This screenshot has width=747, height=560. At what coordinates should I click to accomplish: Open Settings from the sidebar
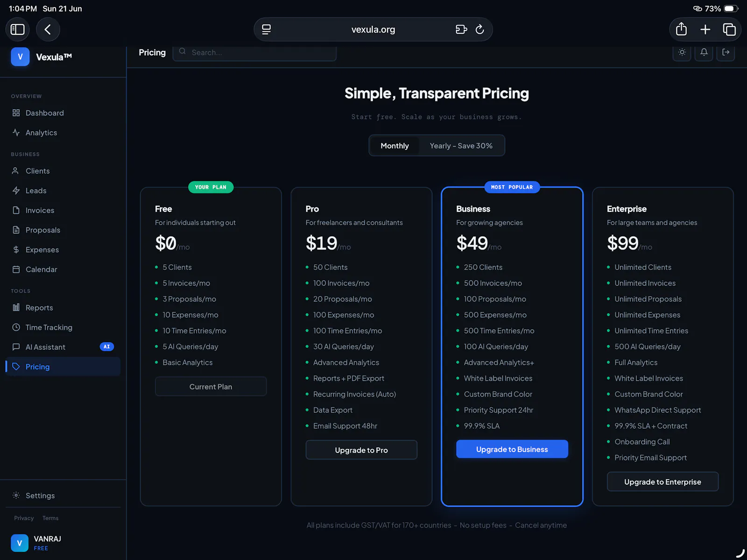tap(63, 496)
